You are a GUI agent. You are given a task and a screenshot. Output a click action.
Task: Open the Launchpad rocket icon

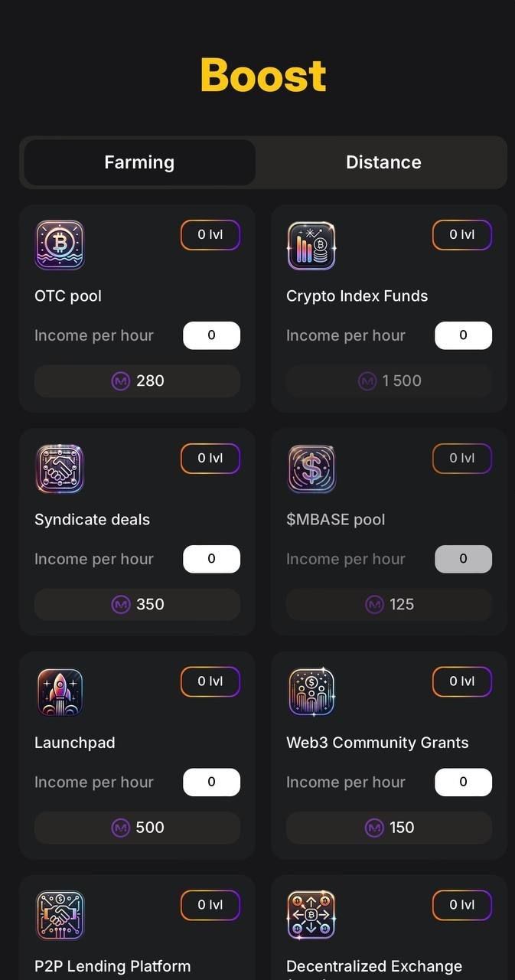click(60, 692)
